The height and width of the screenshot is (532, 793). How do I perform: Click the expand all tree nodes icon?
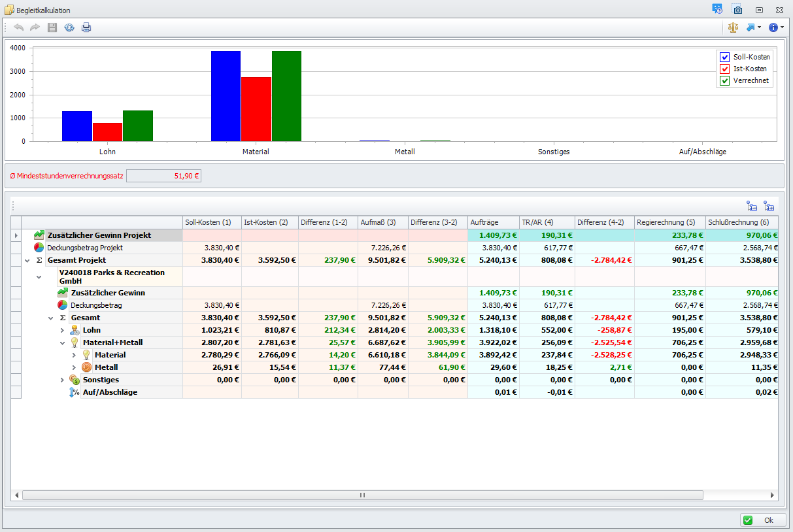coord(769,207)
